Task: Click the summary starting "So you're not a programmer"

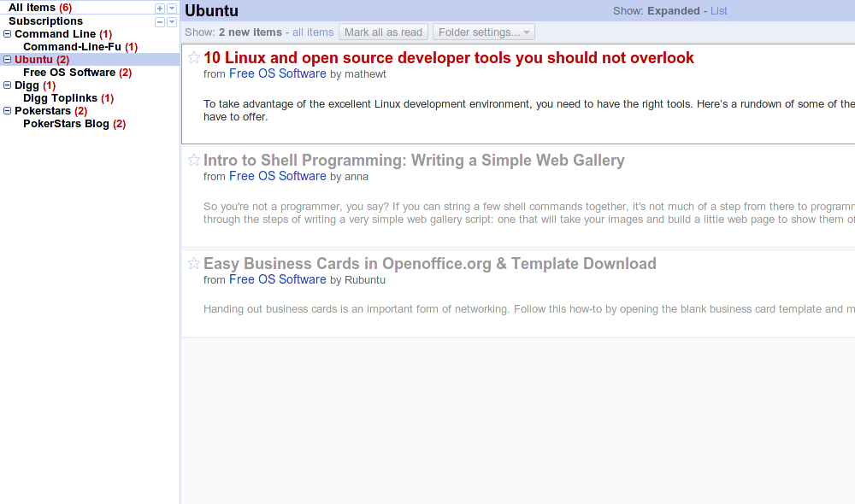Action: (529, 213)
